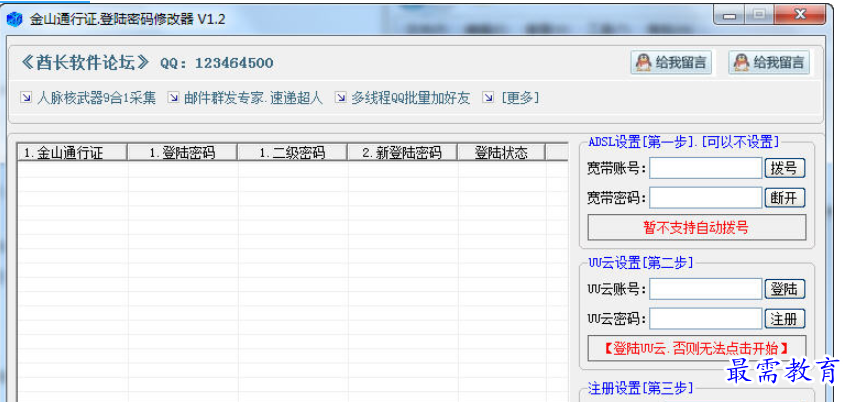This screenshot has height=402, width=848.
Task: Click the second 给我留言 QQ penguin button
Action: coord(768,62)
